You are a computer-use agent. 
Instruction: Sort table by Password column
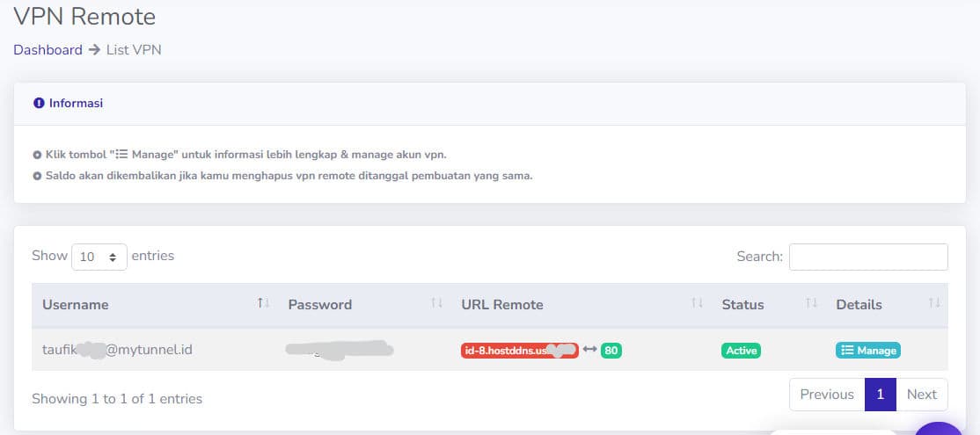tap(363, 305)
